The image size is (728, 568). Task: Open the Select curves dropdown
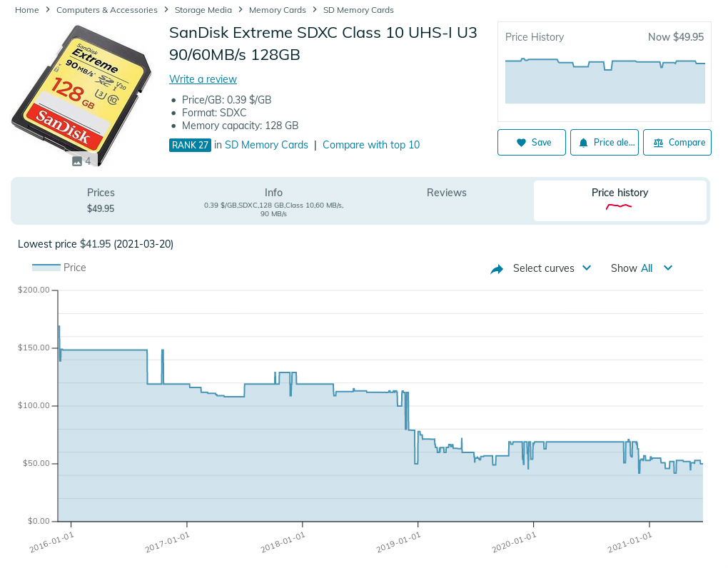(x=552, y=268)
